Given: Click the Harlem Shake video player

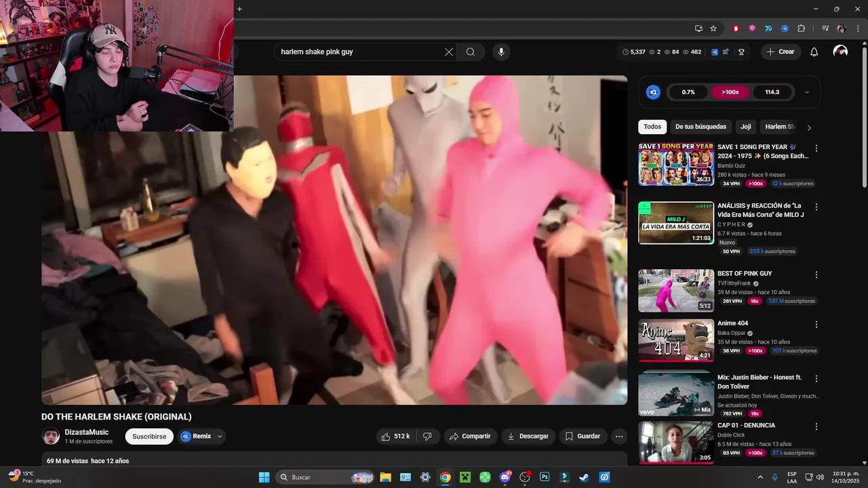Looking at the screenshot, I should coord(334,240).
